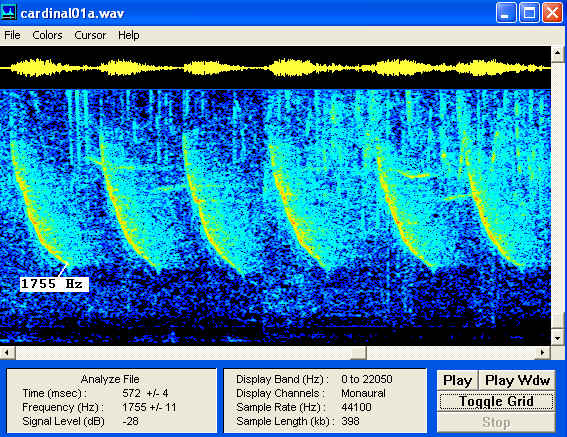This screenshot has height=437, width=567.
Task: Click the vertical scrollbar down arrow
Action: (x=558, y=338)
